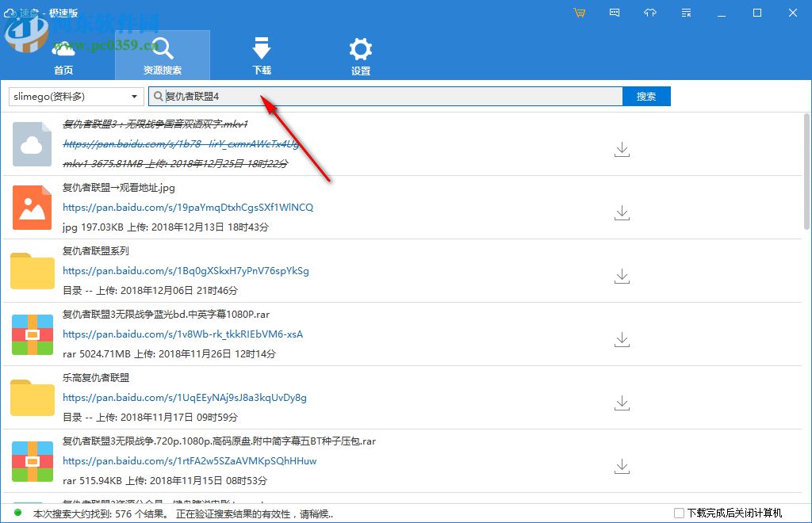Switch to the 资源搜索 tab
The image size is (812, 523).
click(x=162, y=55)
